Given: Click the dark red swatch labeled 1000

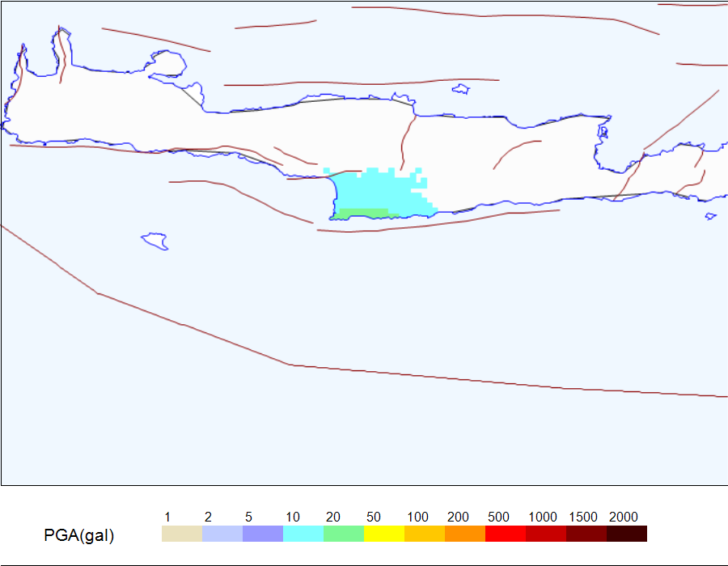Looking at the screenshot, I should (x=545, y=534).
